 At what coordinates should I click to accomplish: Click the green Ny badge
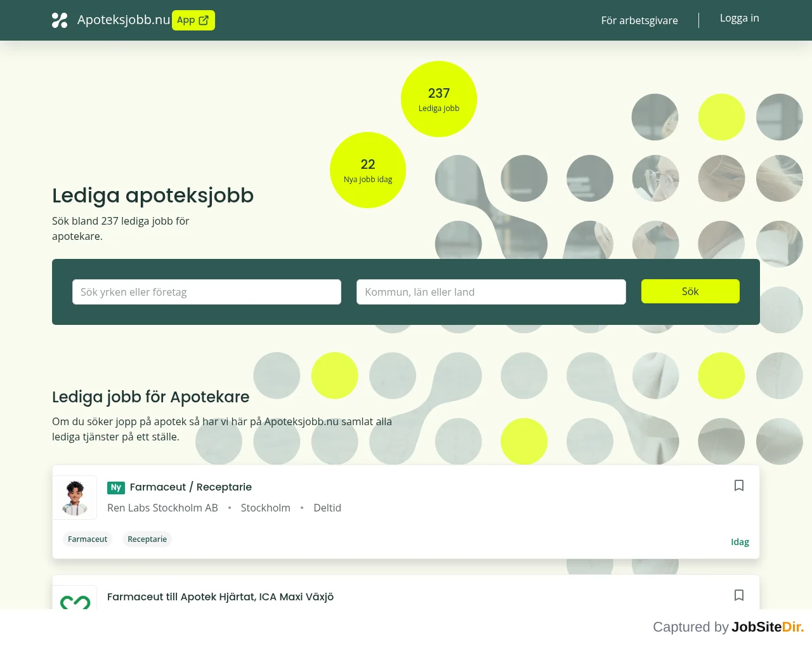[116, 487]
